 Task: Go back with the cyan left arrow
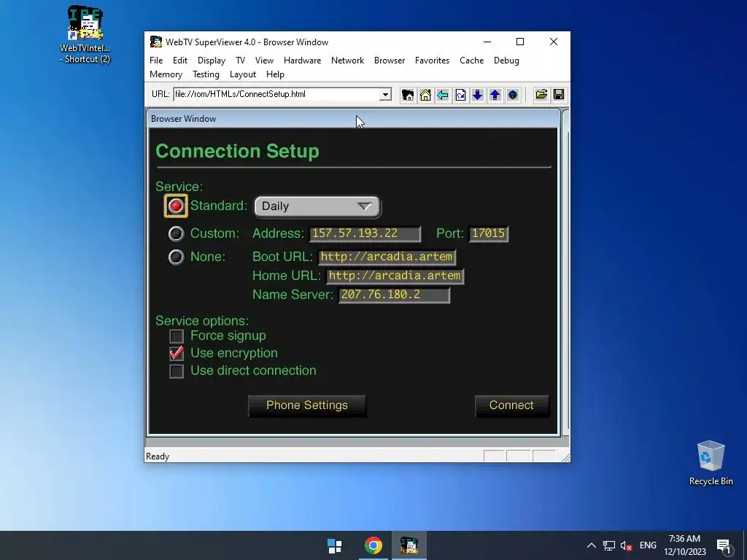(443, 95)
